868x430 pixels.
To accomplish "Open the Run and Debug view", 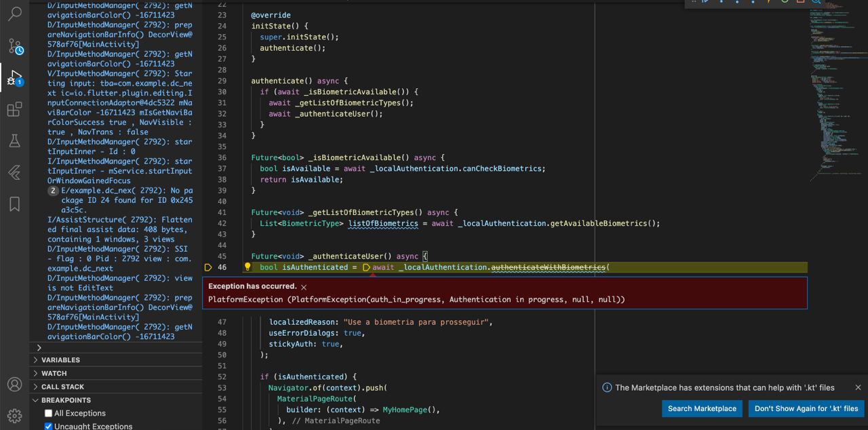I will coord(14,78).
